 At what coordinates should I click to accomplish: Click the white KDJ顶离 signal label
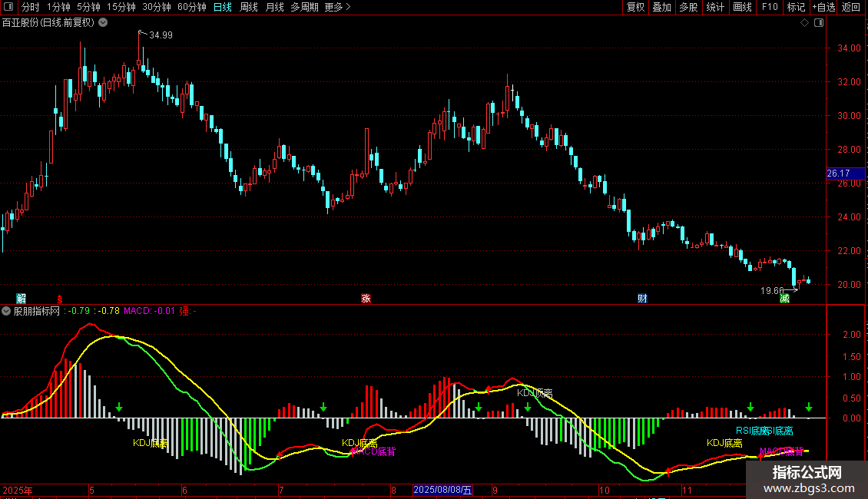click(x=535, y=393)
